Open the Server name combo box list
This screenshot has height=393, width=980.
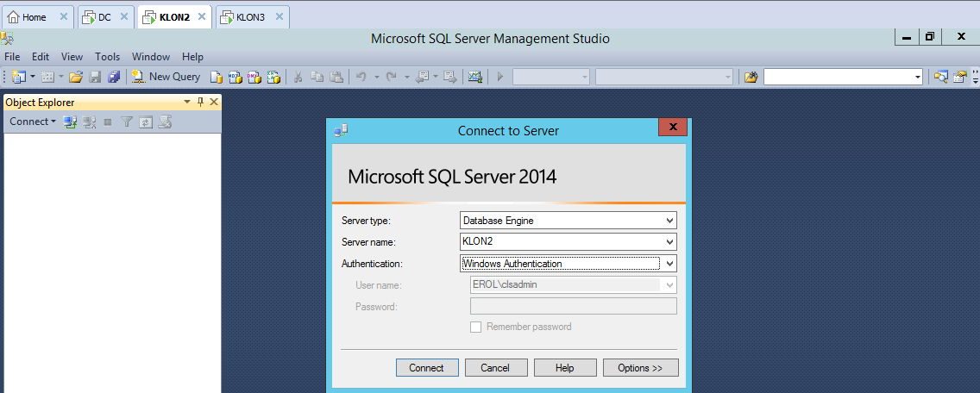[669, 242]
